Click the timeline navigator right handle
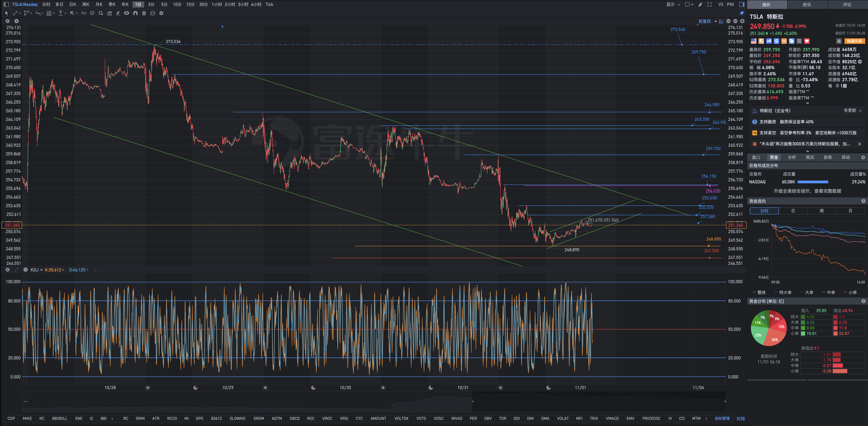Screen dimensions: 868x426 [725, 401]
